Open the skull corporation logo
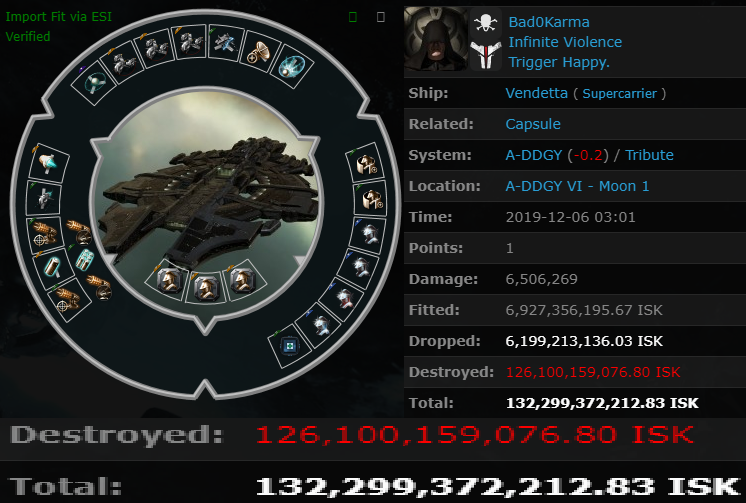This screenshot has height=503, width=746. (x=486, y=23)
